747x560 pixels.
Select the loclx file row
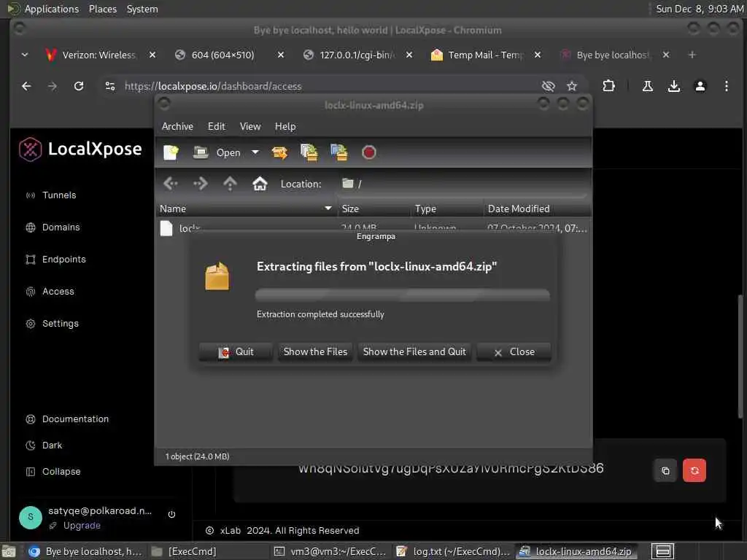point(373,228)
